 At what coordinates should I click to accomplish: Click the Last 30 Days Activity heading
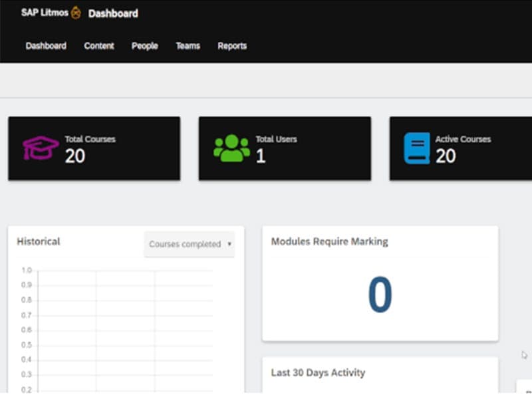pos(319,372)
